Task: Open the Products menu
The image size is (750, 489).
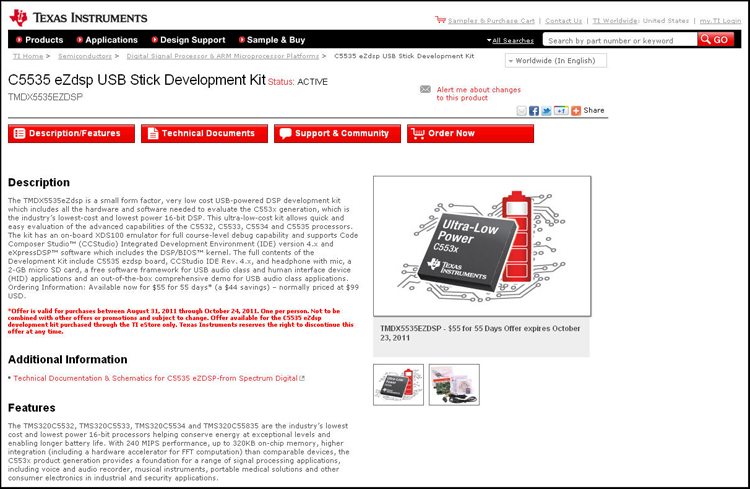Action: click(38, 40)
